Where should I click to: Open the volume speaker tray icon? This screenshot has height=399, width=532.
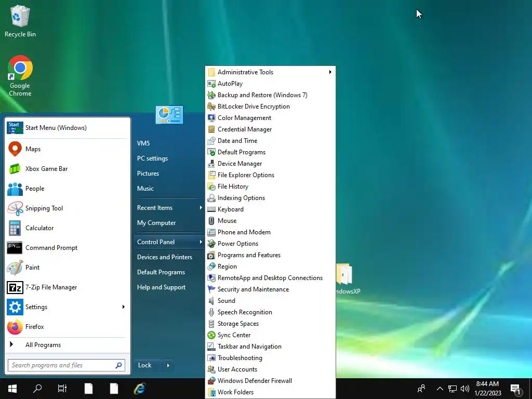pyautogui.click(x=465, y=389)
